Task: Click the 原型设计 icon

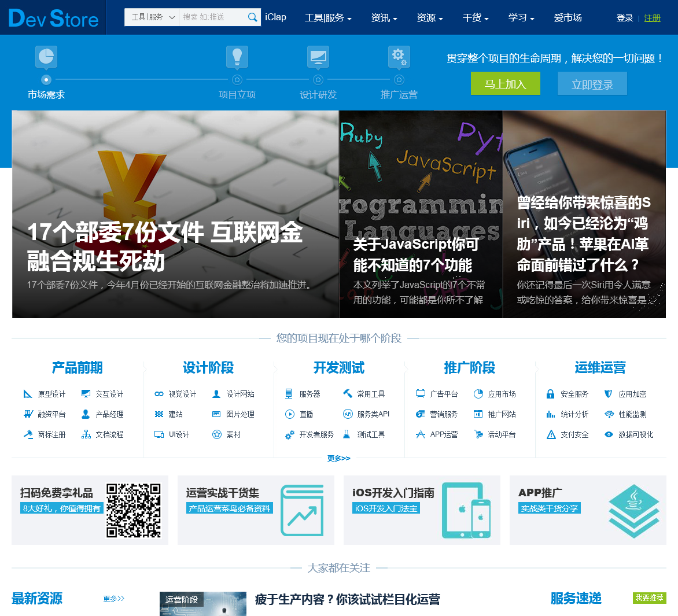Action: 28,394
